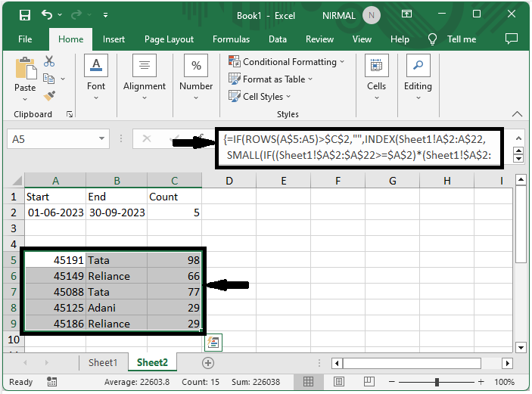Expand the Number group
This screenshot has width=532, height=394.
(196, 77)
